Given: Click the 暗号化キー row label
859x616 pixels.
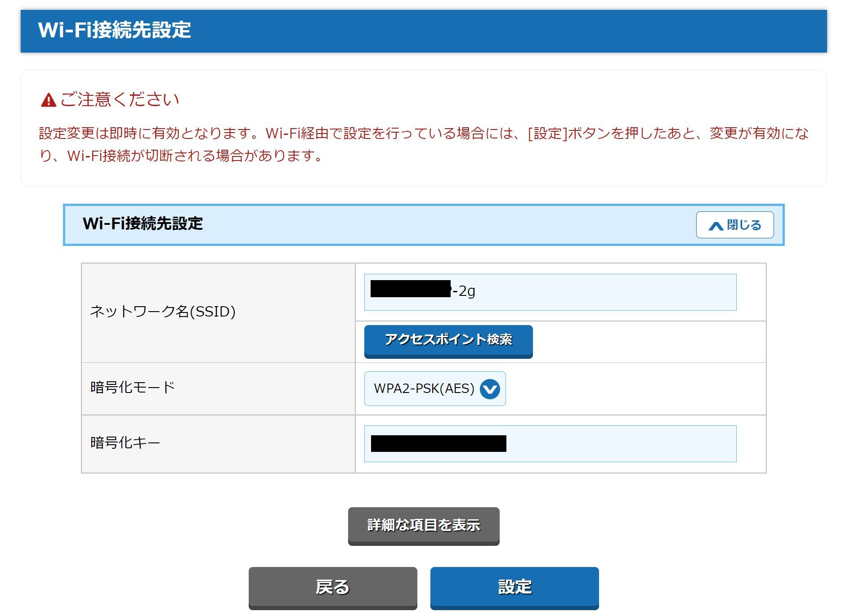Looking at the screenshot, I should pyautogui.click(x=125, y=443).
